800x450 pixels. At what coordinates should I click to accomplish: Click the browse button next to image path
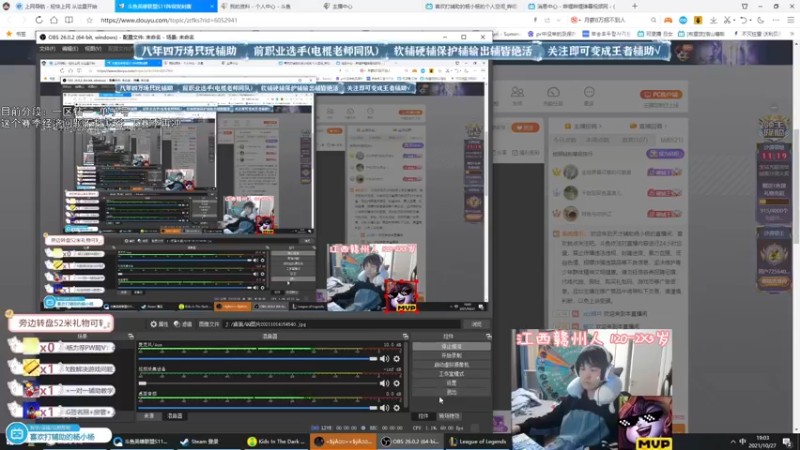(477, 324)
